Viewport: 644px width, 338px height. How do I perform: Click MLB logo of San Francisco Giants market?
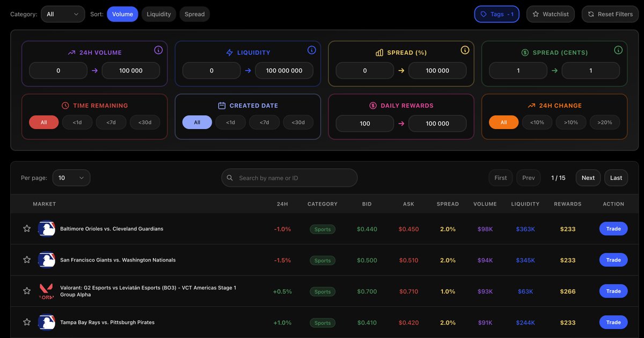(47, 260)
